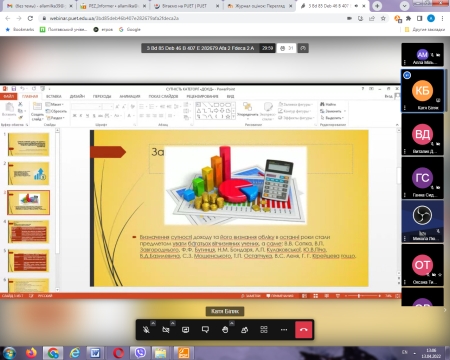Open Viber from the Windows taskbar
This screenshot has height=360, width=450.
[140, 352]
